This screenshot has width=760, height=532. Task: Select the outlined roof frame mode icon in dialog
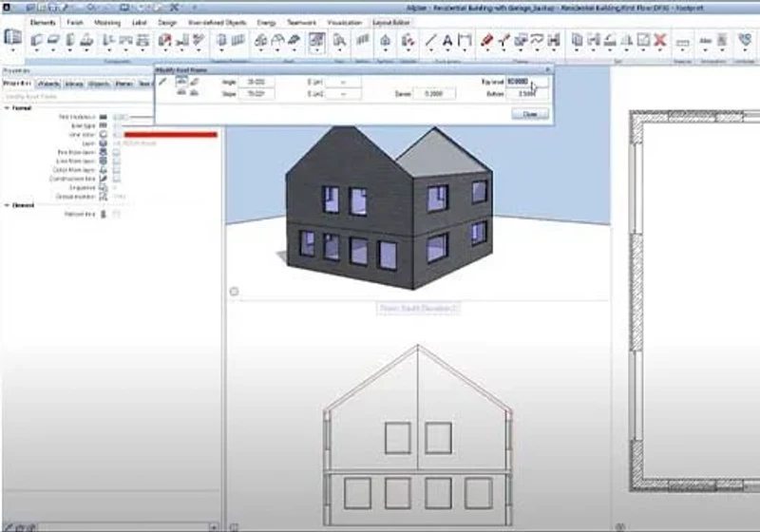[181, 82]
